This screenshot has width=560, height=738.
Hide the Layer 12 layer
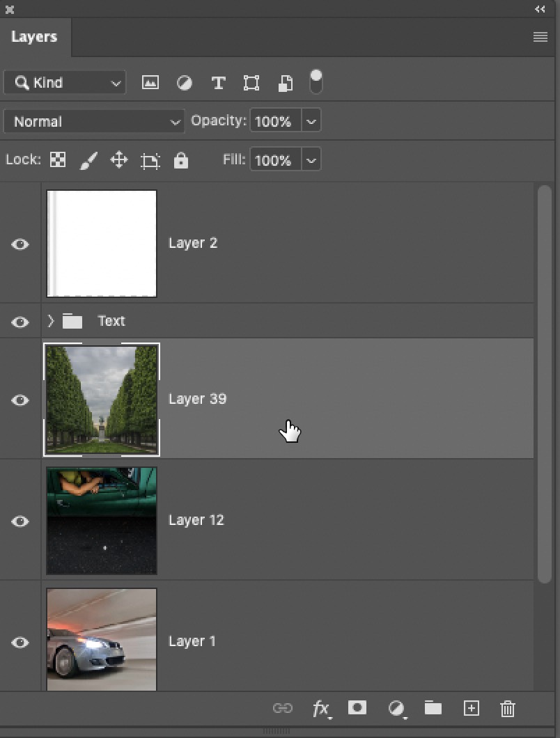tap(20, 521)
